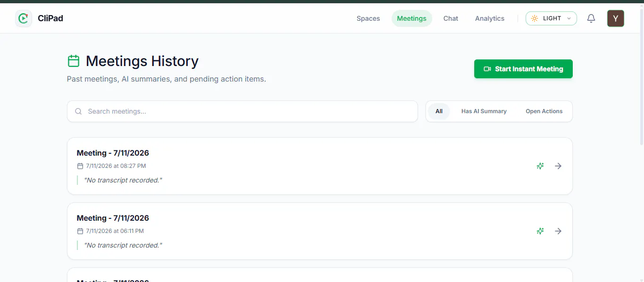Screen dimensions: 644x282
Task: Click calendar icon next to 06:11 PM date
Action: click(80, 231)
